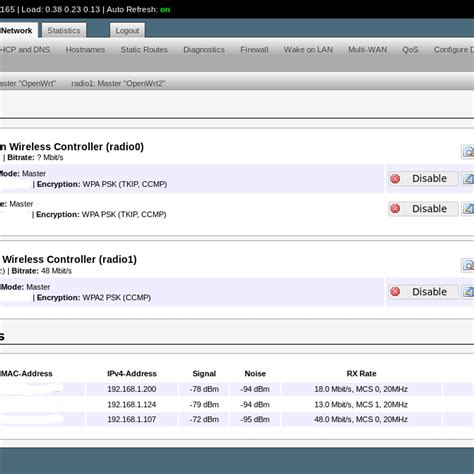474x474 pixels.
Task: Open the Statistics tab
Action: pyautogui.click(x=64, y=31)
